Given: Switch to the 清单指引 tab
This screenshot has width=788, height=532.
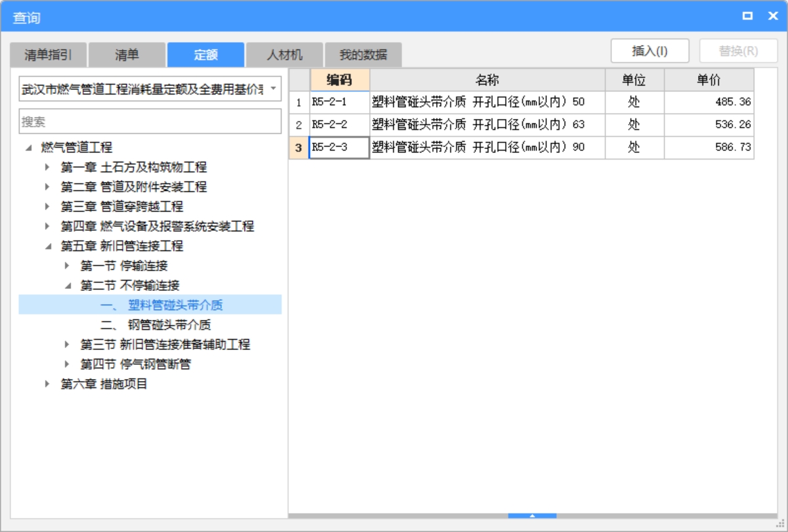Looking at the screenshot, I should pos(48,55).
